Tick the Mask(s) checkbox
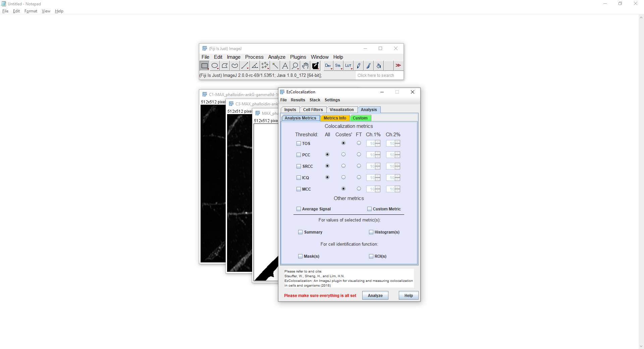The image size is (644, 349). pyautogui.click(x=301, y=256)
